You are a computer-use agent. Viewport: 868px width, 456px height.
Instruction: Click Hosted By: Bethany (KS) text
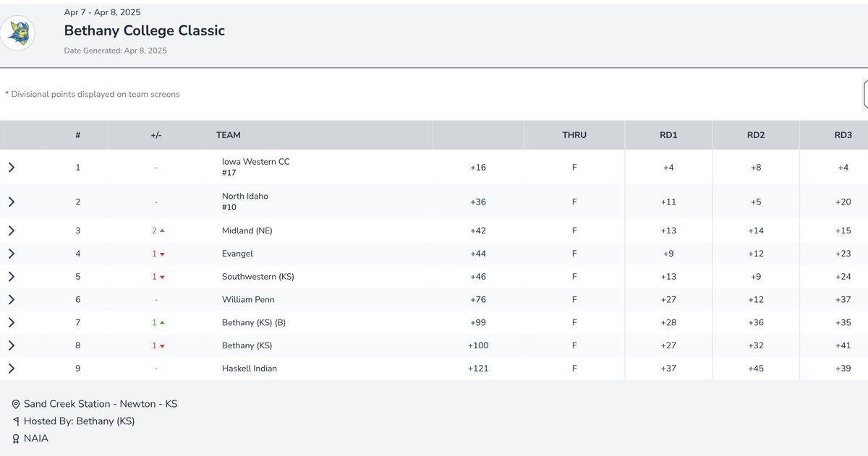click(x=80, y=421)
